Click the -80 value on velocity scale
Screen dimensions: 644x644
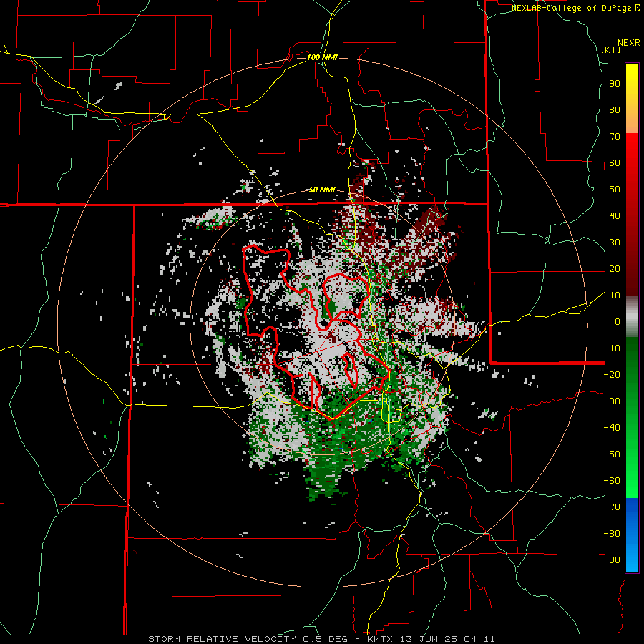pos(612,534)
